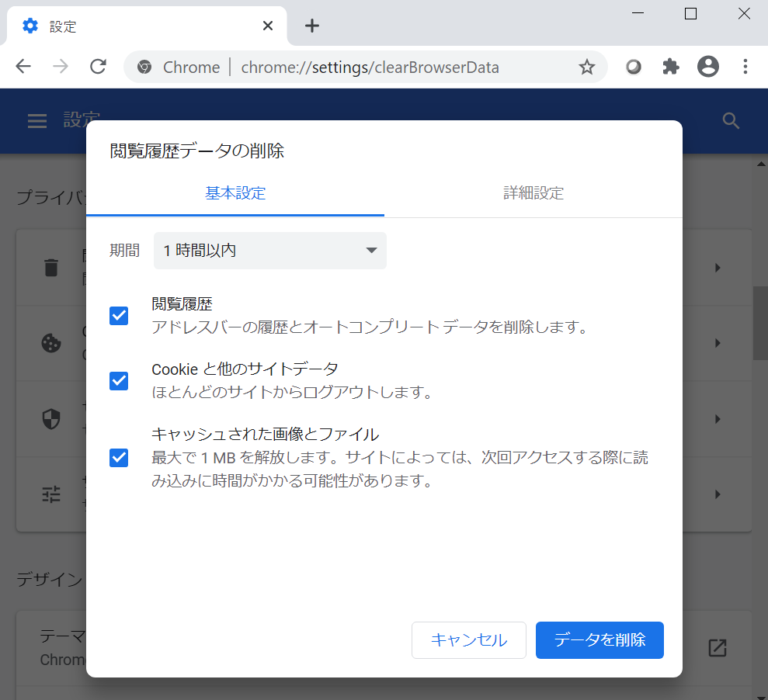Uncheck the キャッシュされた画像とファイル checkbox
Image resolution: width=768 pixels, height=700 pixels.
coord(119,458)
